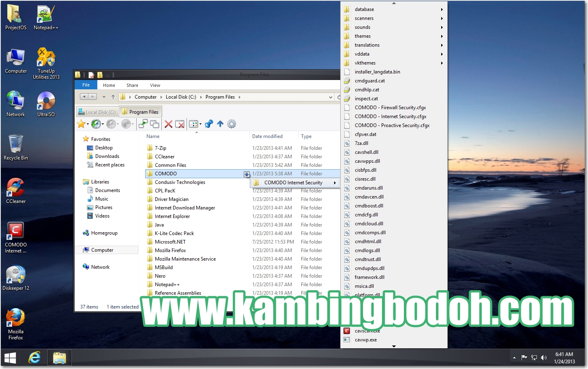Expand the translations folder submenu
The width and height of the screenshot is (588, 369).
point(442,45)
